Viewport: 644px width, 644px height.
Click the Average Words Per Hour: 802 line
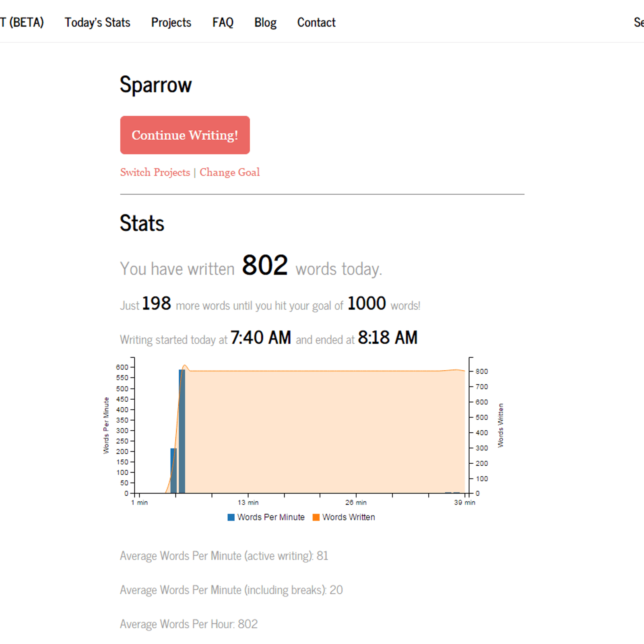(189, 624)
